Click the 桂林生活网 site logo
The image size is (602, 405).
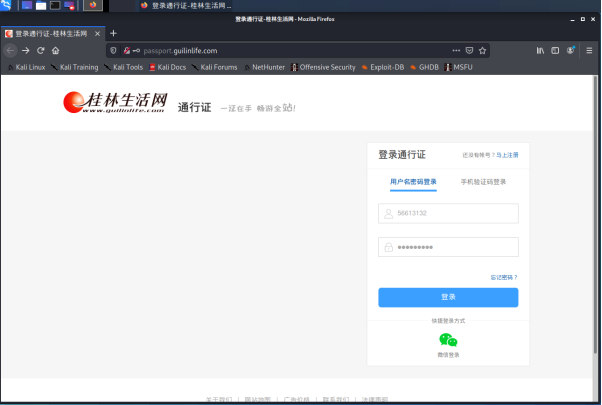point(115,102)
